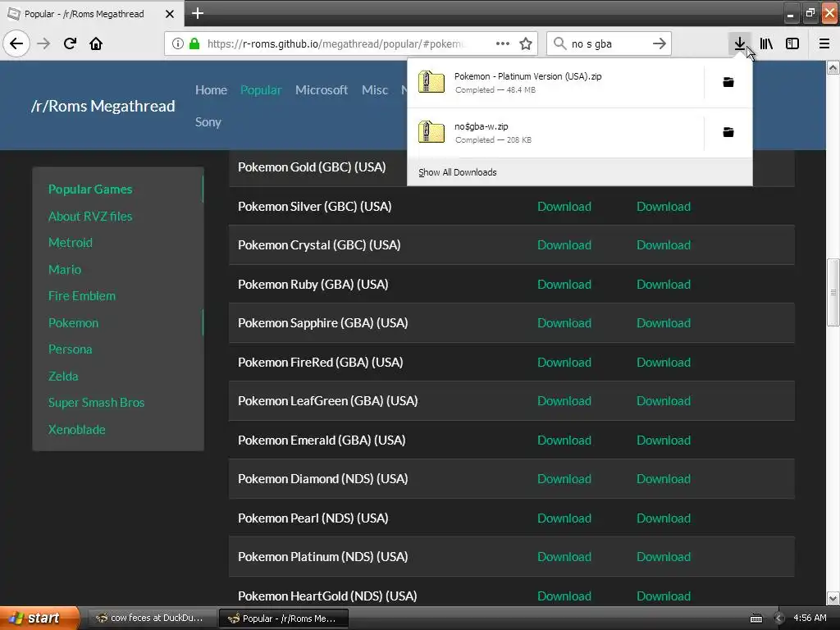Jump to the Xenoblade section
Viewport: 840px width, 630px height.
point(76,430)
